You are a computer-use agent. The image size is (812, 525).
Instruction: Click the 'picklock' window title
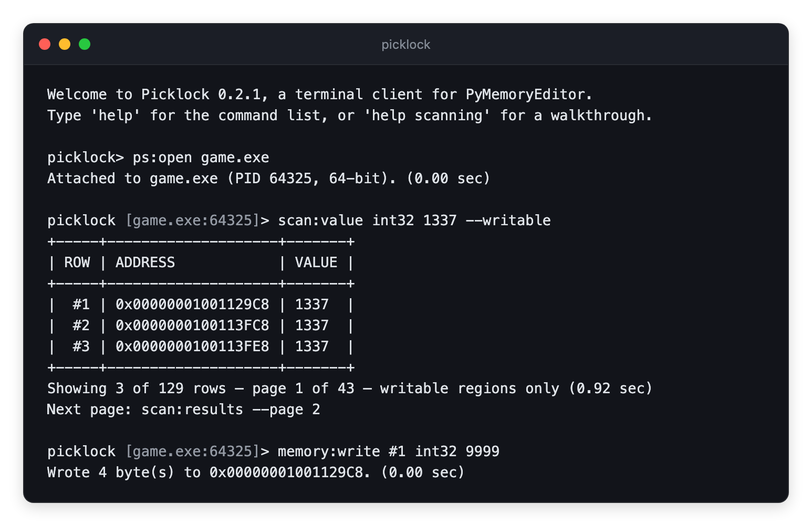pyautogui.click(x=406, y=45)
